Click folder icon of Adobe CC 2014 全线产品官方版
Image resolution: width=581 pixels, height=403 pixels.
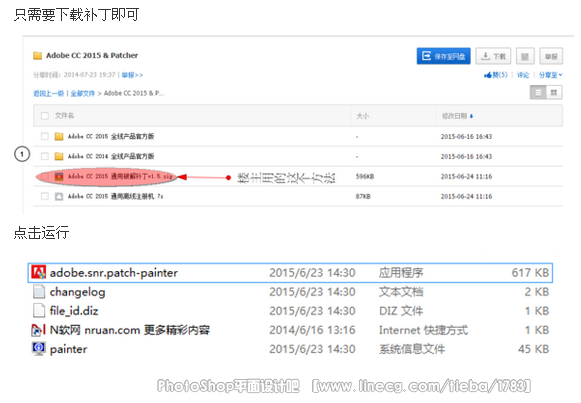pos(59,156)
